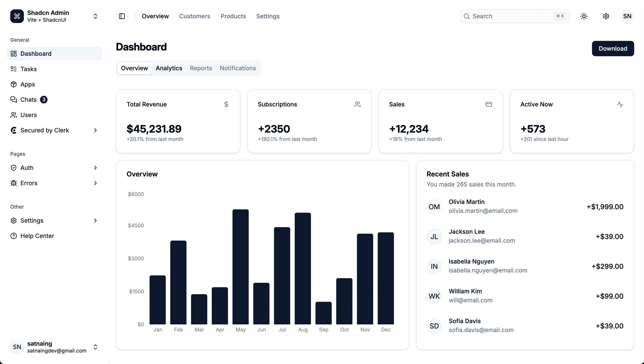Click the sidebar Settings gear icon
Viewport: 644px width, 364px height.
tap(13, 221)
